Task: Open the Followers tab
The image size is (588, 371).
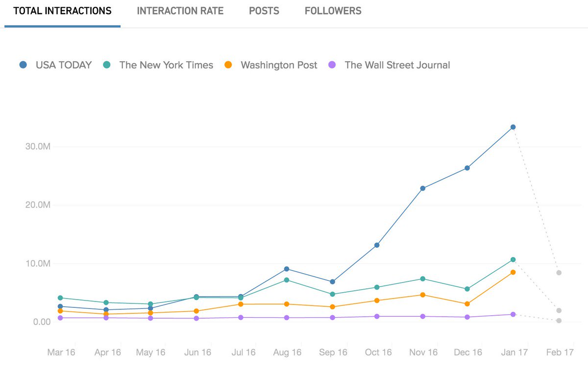Action: 333,11
